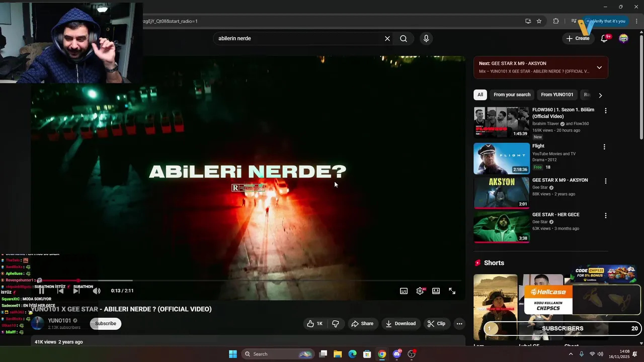Open options for Flight movie
Screen dimensions: 644x362
click(x=605, y=147)
